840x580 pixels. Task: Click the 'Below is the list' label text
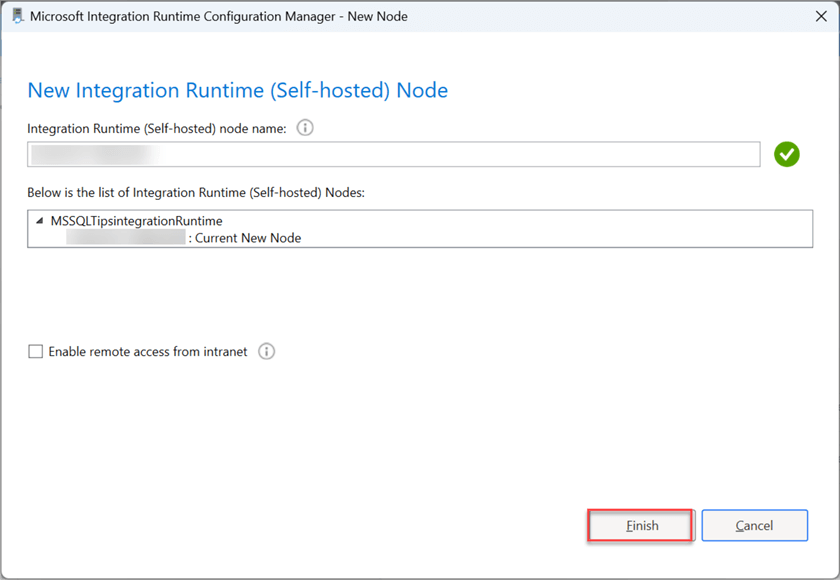(x=196, y=193)
